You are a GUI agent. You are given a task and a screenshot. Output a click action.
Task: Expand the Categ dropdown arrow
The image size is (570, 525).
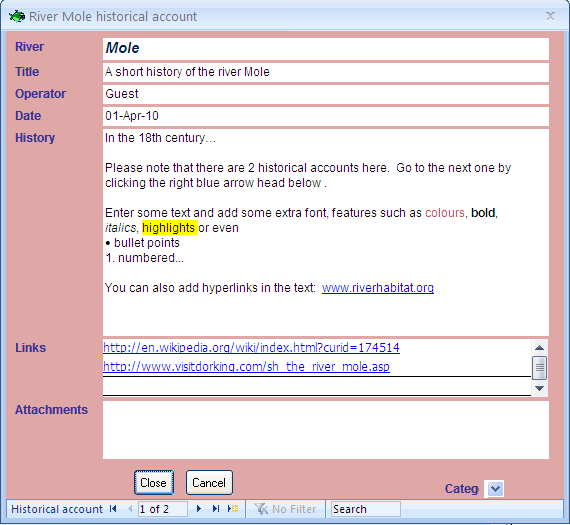tap(495, 489)
